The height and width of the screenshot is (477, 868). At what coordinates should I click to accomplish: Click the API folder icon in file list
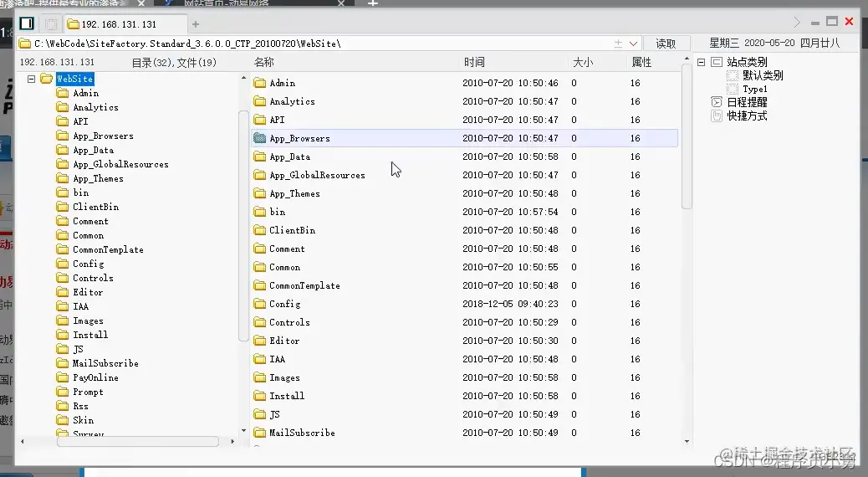[x=259, y=120]
